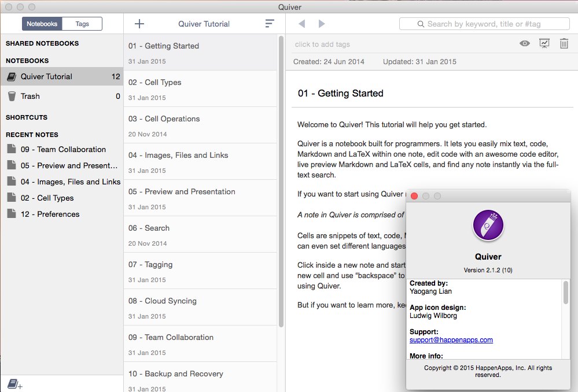
Task: Select note 07 - Tagging
Action: (200, 271)
